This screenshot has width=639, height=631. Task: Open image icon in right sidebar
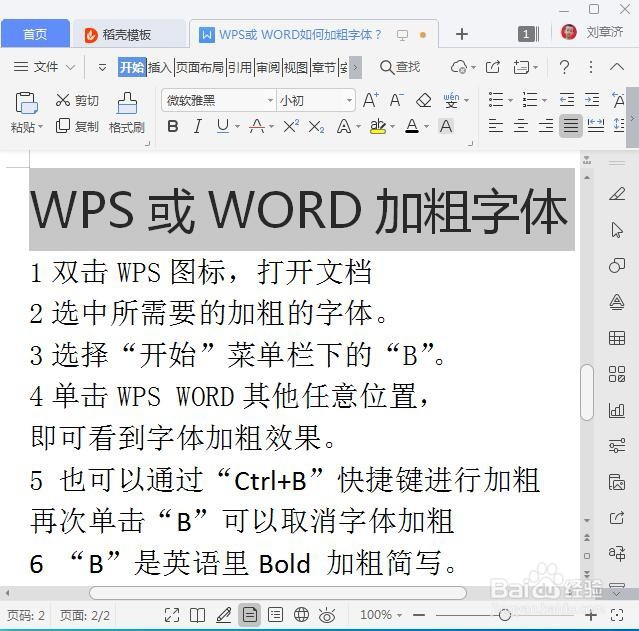(617, 482)
